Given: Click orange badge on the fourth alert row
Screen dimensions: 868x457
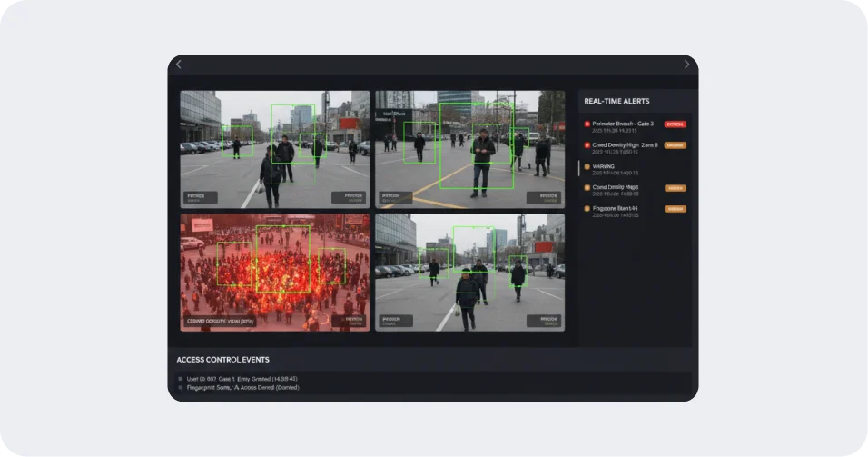Looking at the screenshot, I should click(675, 188).
